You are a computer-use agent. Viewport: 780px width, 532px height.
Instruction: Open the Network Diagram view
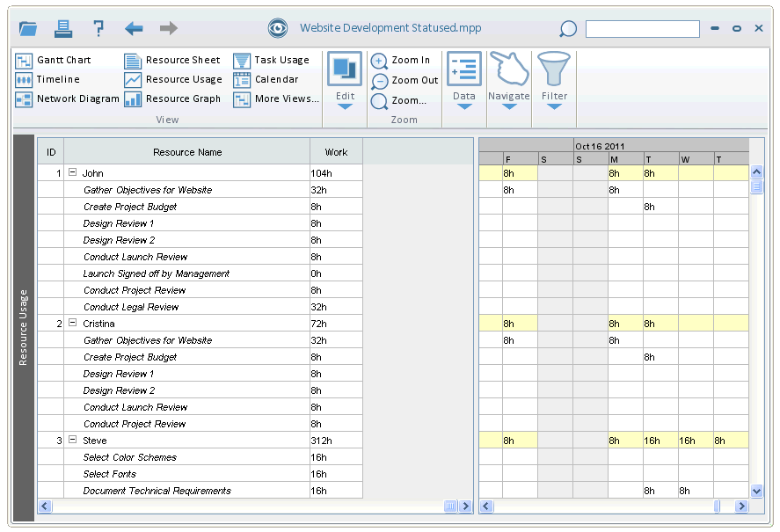coord(67,99)
